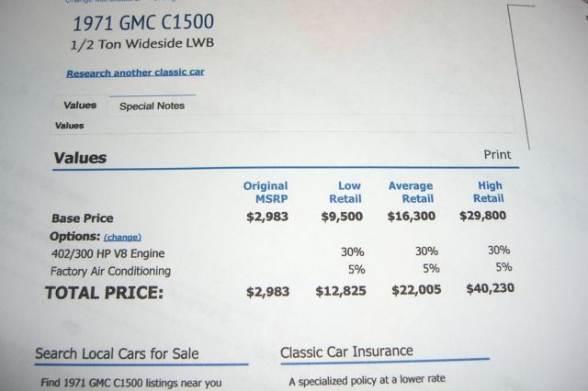Select the Values tab
This screenshot has width=588, height=391.
80,106
